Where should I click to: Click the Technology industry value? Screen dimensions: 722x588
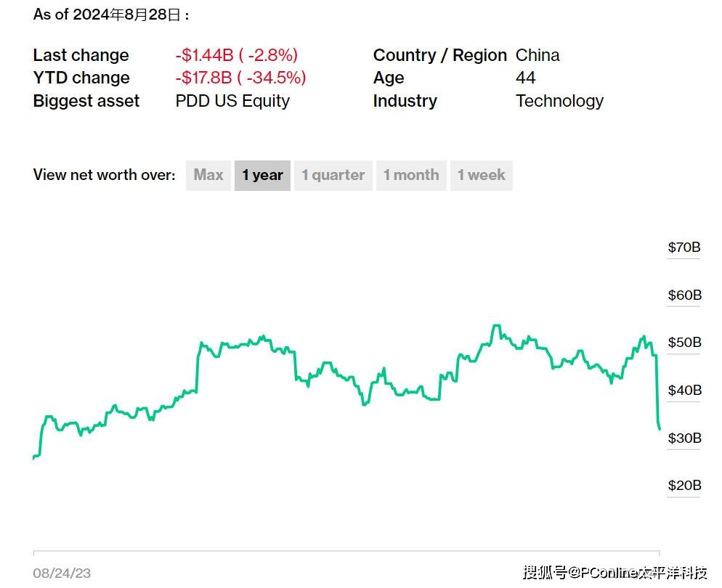point(559,101)
